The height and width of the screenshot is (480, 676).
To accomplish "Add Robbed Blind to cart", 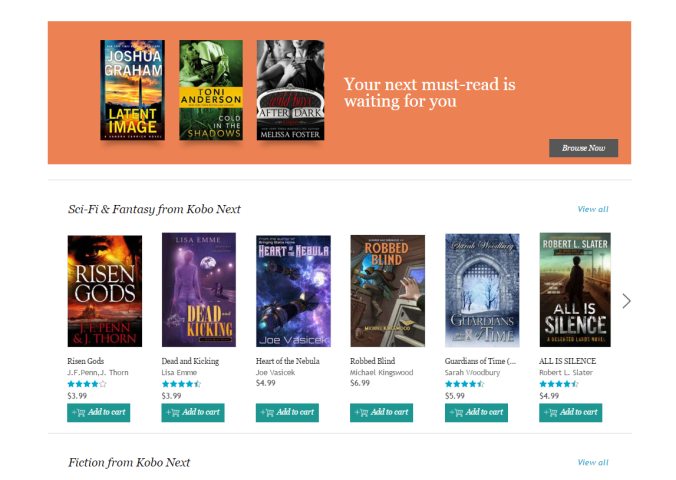I will click(381, 412).
